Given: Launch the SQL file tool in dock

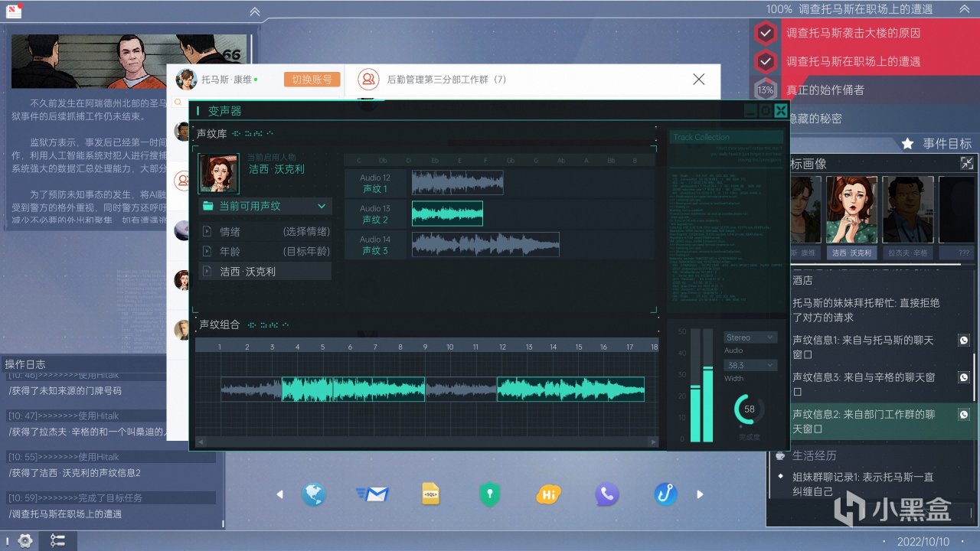Looking at the screenshot, I should coord(431,494).
